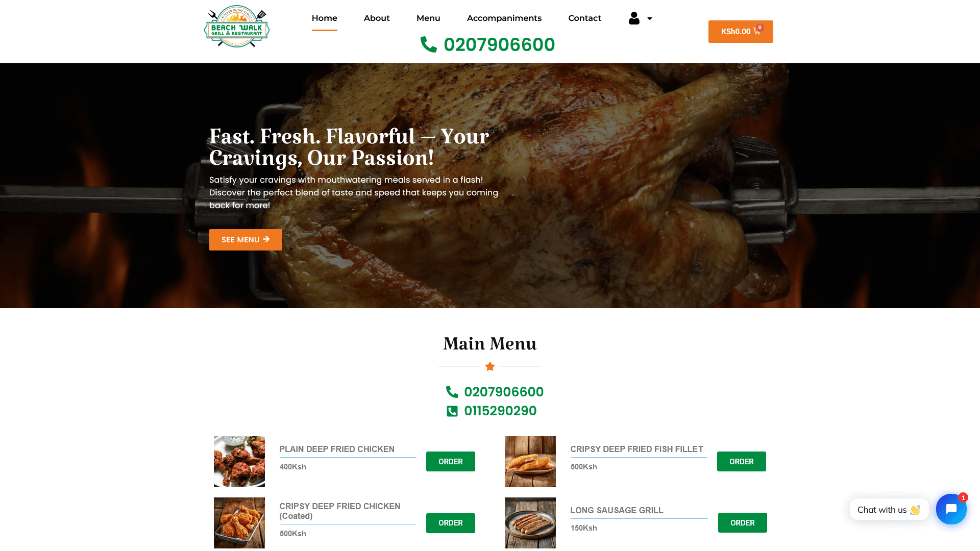Click the Beach Walk Grill logo
The image size is (980, 551).
(x=237, y=27)
